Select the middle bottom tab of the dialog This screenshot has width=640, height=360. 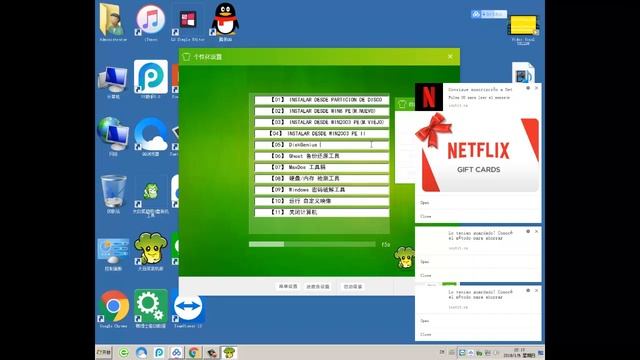(x=318, y=287)
